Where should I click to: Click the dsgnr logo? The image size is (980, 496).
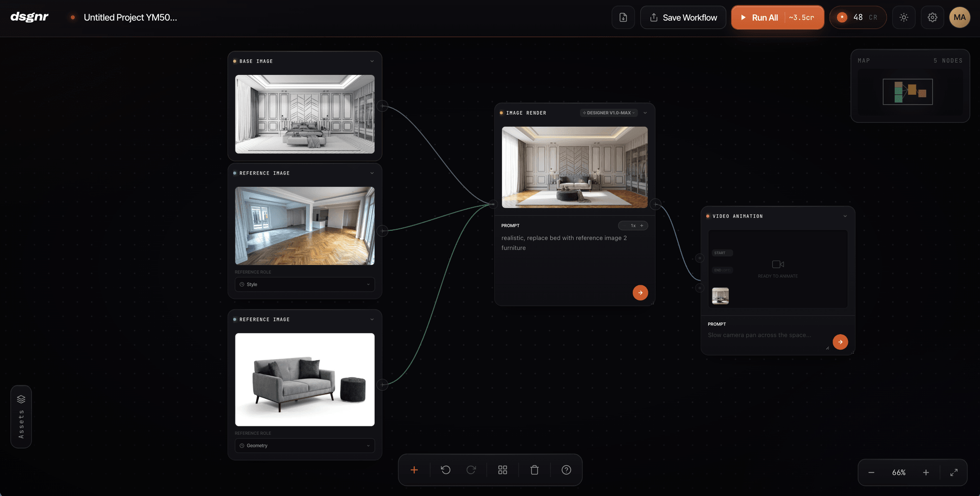(x=29, y=17)
